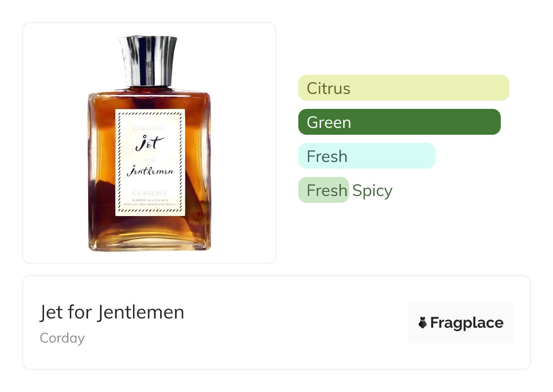
Task: Click the CORDAY print on bottle label
Action: [x=150, y=193]
